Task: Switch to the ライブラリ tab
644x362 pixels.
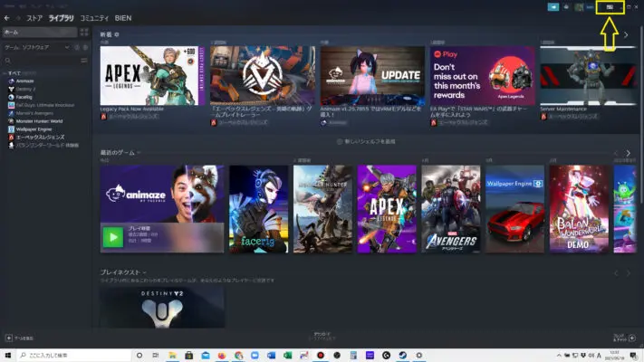Action: pos(62,18)
